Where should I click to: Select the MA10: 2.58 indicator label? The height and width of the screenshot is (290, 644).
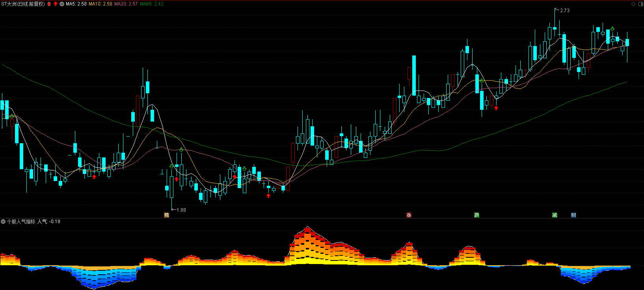point(101,4)
